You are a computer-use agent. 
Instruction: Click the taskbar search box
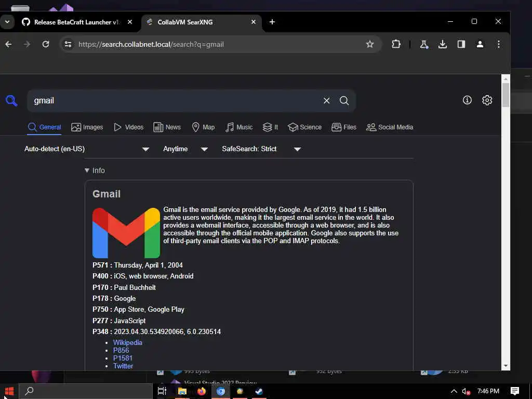[86, 391]
